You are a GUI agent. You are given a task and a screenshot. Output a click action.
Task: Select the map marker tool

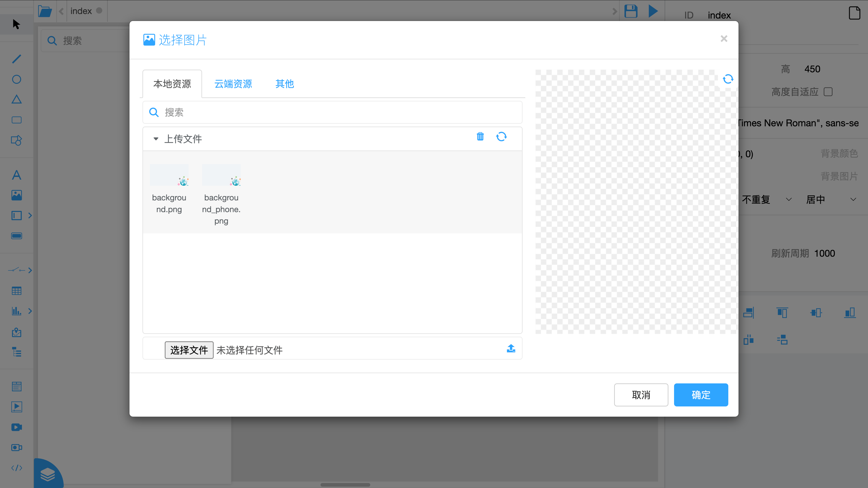click(17, 332)
